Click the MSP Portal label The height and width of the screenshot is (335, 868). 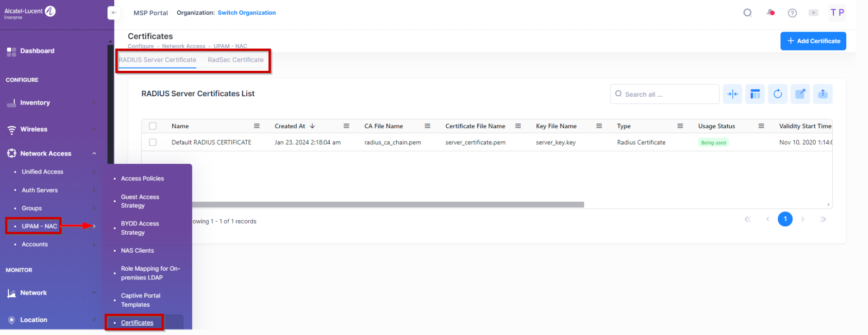(150, 13)
